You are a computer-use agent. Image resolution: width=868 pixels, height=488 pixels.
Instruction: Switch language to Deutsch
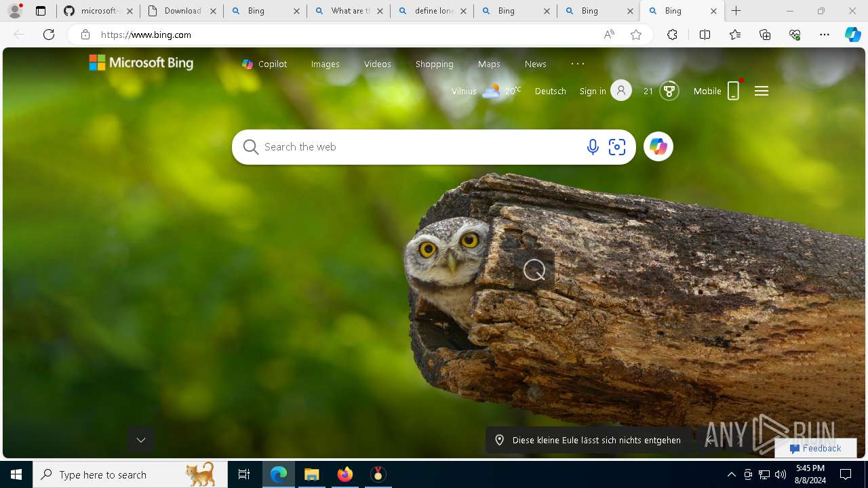(x=551, y=91)
